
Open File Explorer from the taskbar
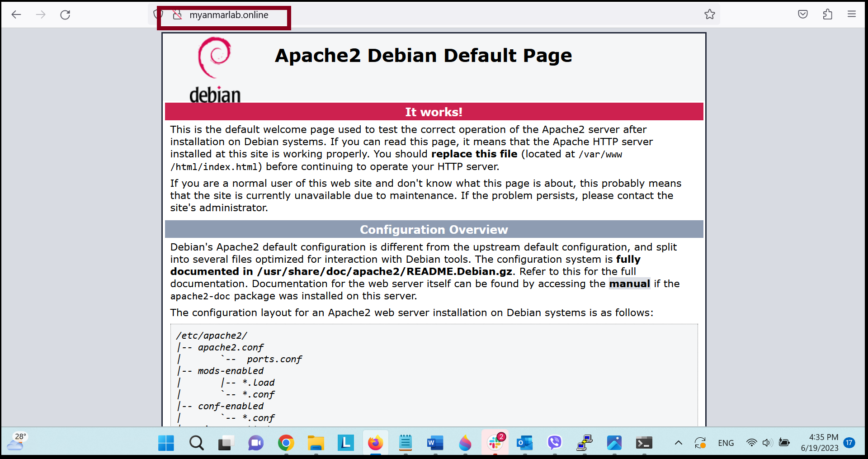click(316, 443)
